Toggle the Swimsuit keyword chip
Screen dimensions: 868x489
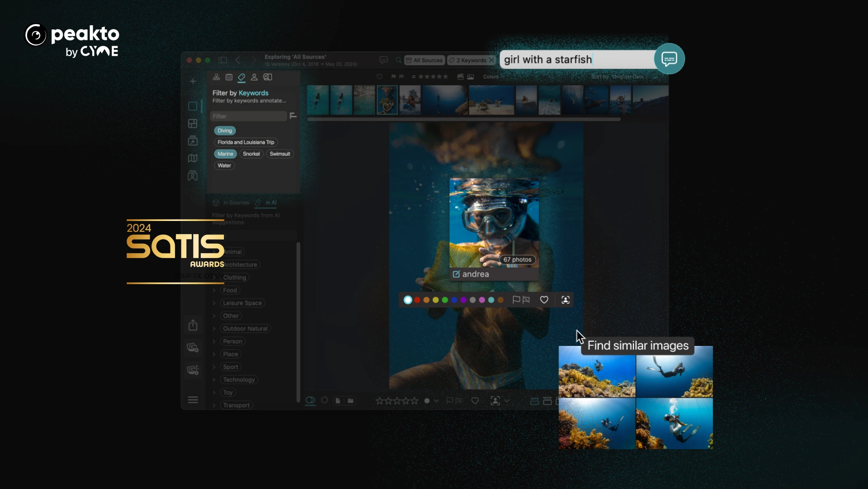pos(280,154)
